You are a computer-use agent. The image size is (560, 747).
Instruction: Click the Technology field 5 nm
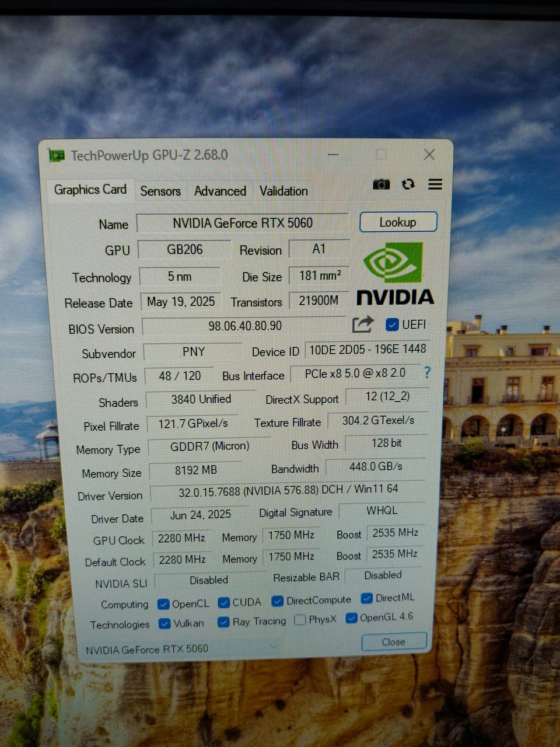(x=180, y=277)
